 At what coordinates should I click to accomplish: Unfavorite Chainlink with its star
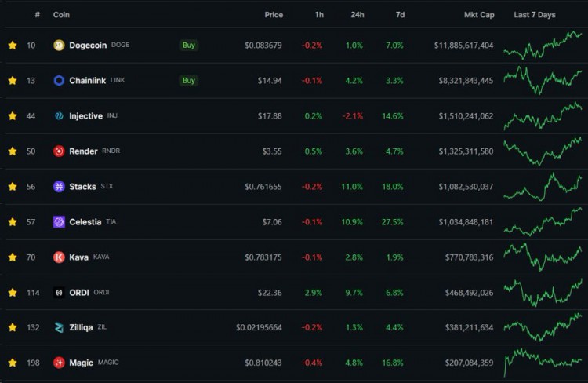coord(13,81)
